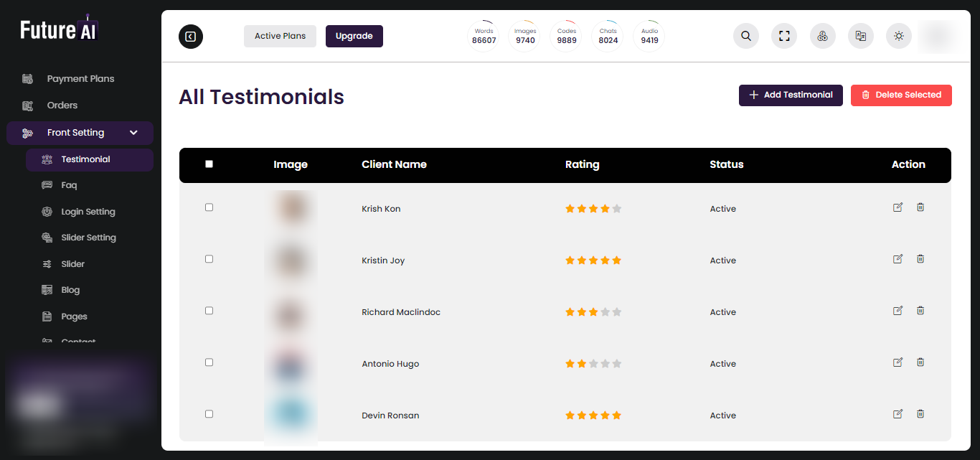Open the language translation icon
980x460 pixels.
coord(861,36)
